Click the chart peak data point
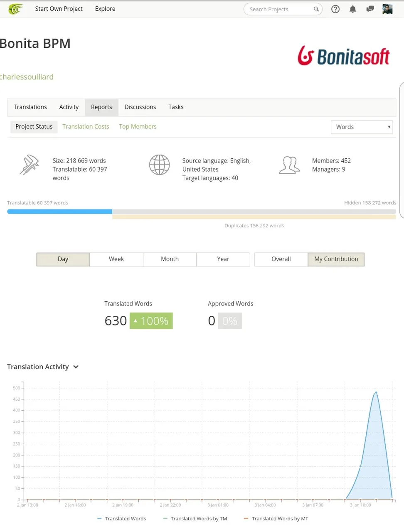Image resolution: width=404 pixels, height=532 pixels. coord(376,392)
